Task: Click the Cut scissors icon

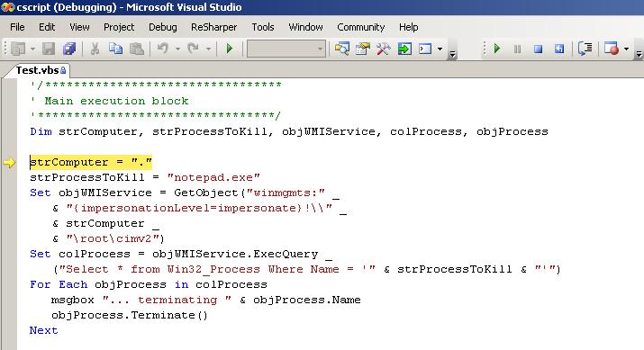Action: coord(95,49)
